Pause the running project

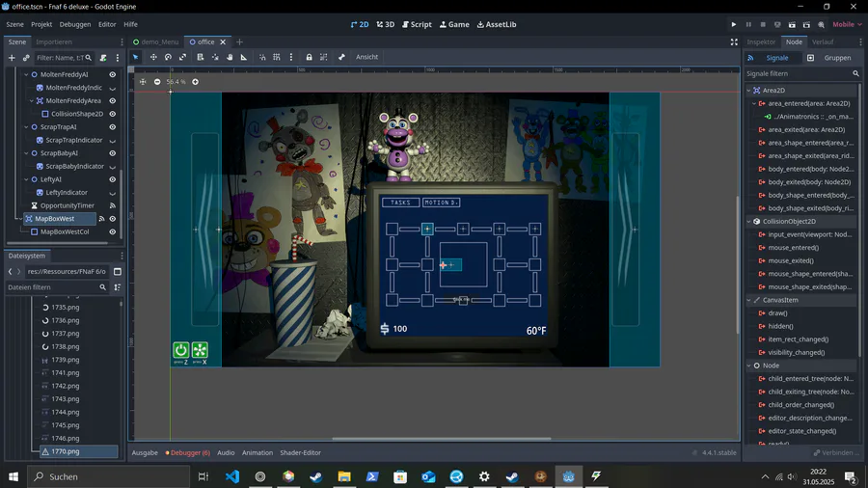[748, 24]
